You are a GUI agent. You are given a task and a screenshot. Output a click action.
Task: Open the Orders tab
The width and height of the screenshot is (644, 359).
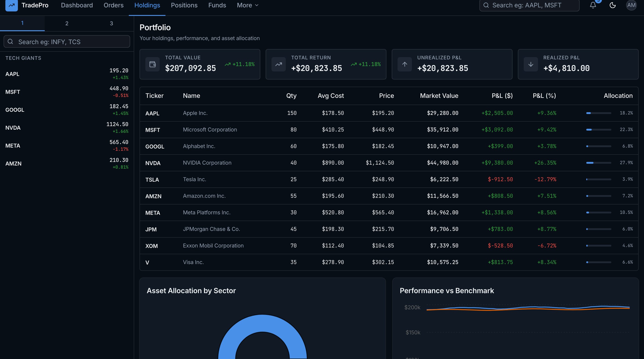[x=113, y=5]
